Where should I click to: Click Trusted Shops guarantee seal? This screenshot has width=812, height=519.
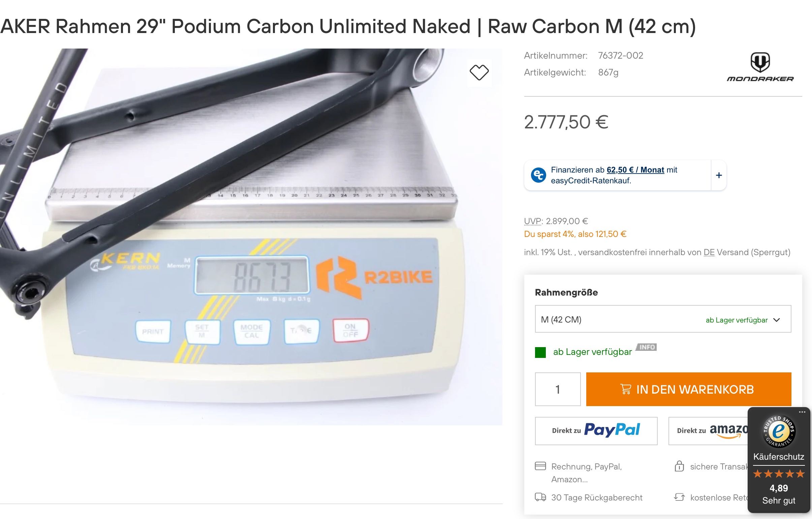point(779,431)
